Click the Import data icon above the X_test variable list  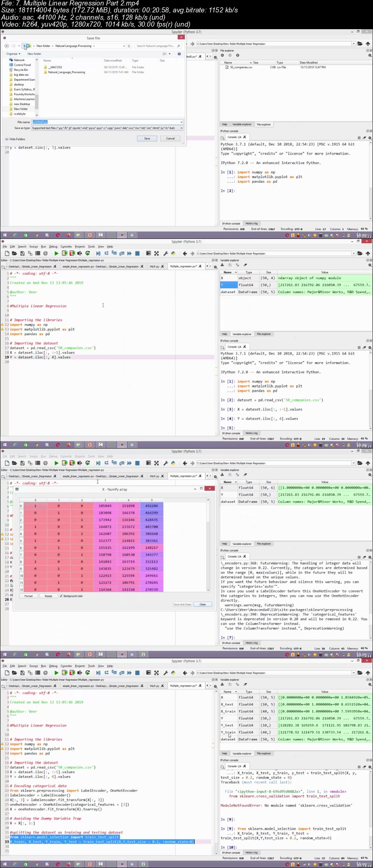[x=222, y=684]
